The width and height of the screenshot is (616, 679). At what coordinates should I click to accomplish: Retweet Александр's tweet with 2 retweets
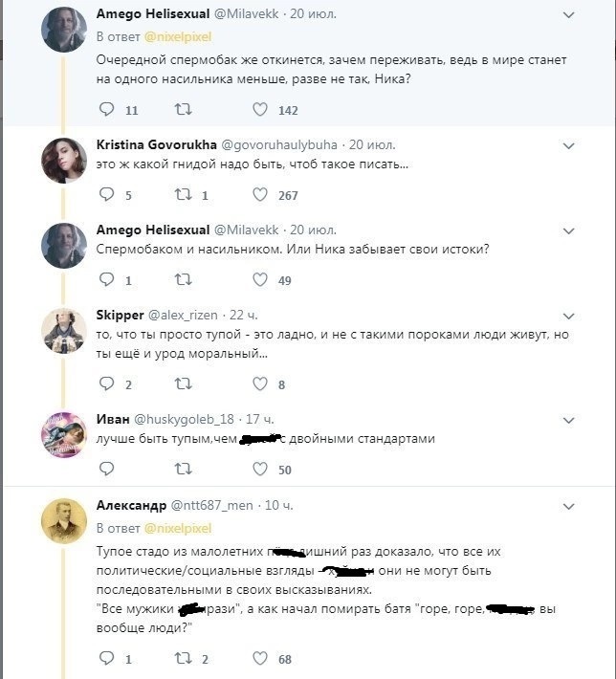pos(185,659)
